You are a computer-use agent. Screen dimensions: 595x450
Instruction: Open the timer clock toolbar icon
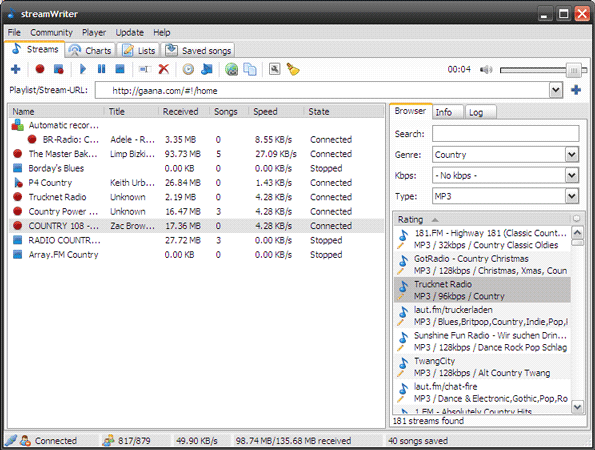coord(188,69)
